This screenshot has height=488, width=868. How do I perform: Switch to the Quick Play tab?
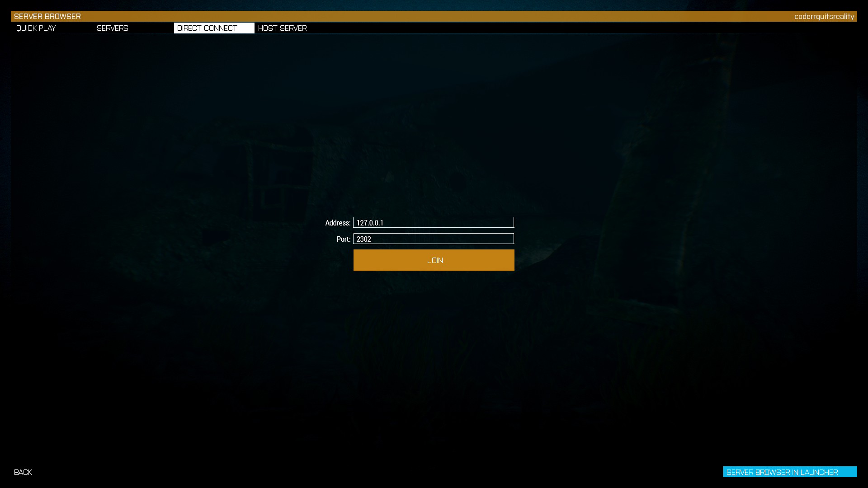click(x=53, y=28)
